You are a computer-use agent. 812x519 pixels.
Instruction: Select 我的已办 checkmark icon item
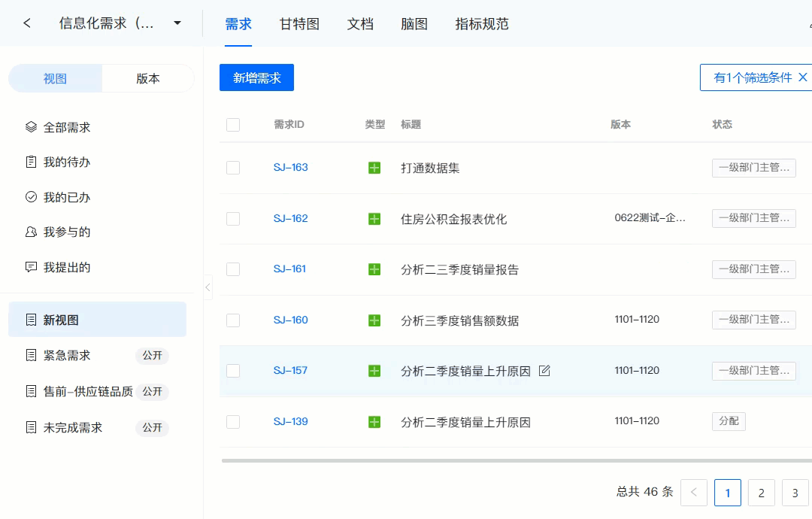click(x=31, y=197)
